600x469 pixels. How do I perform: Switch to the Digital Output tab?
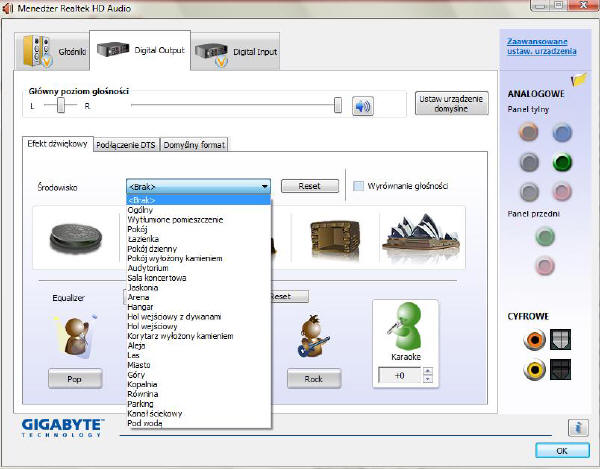tap(140, 50)
